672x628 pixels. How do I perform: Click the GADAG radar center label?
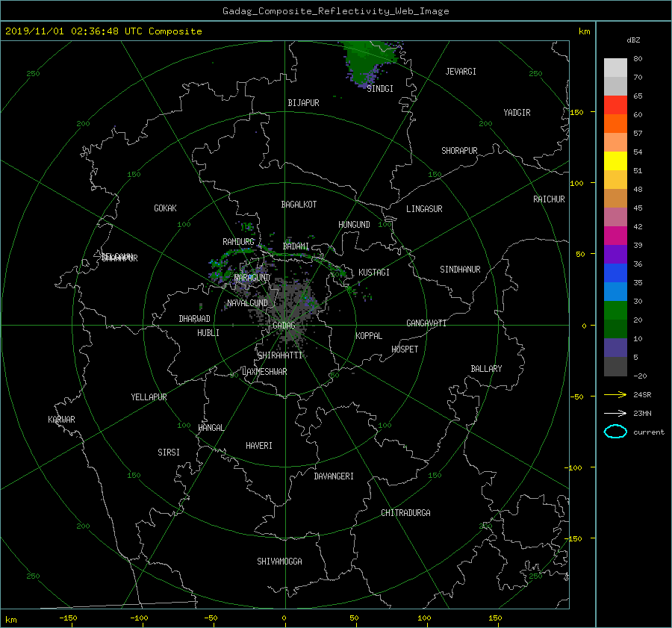point(284,326)
